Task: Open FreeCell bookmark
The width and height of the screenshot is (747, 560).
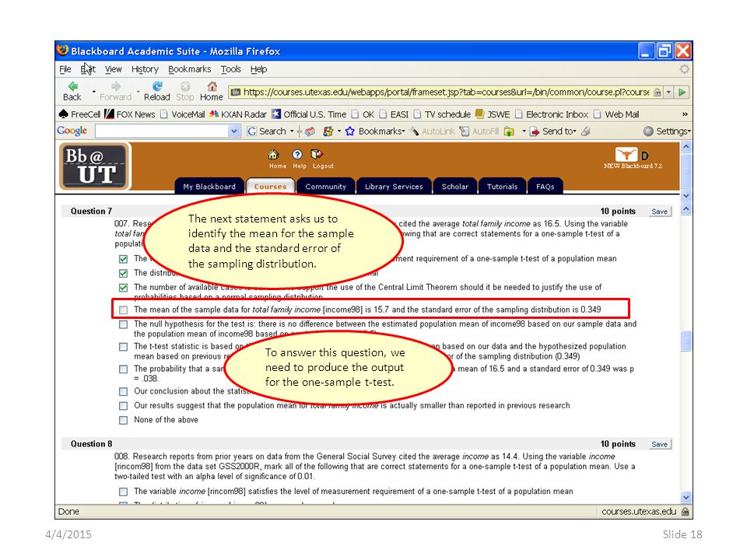Action: click(x=79, y=114)
